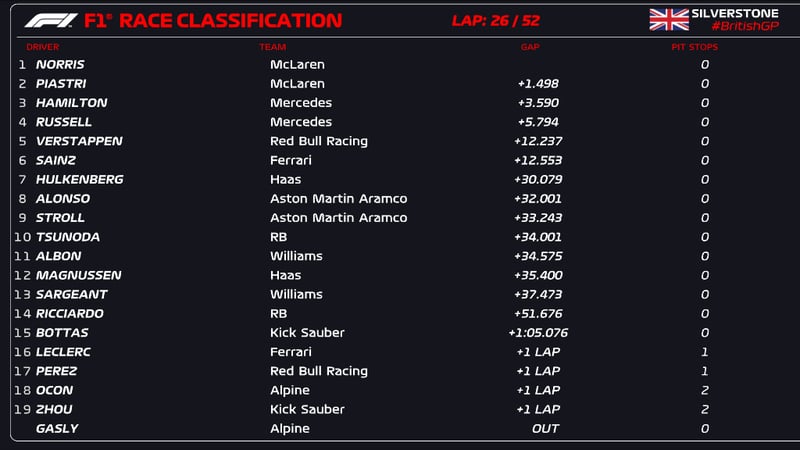Select Bottas's +1:05.076 gap
Image resolution: width=800 pixels, height=450 pixels.
[x=537, y=333]
